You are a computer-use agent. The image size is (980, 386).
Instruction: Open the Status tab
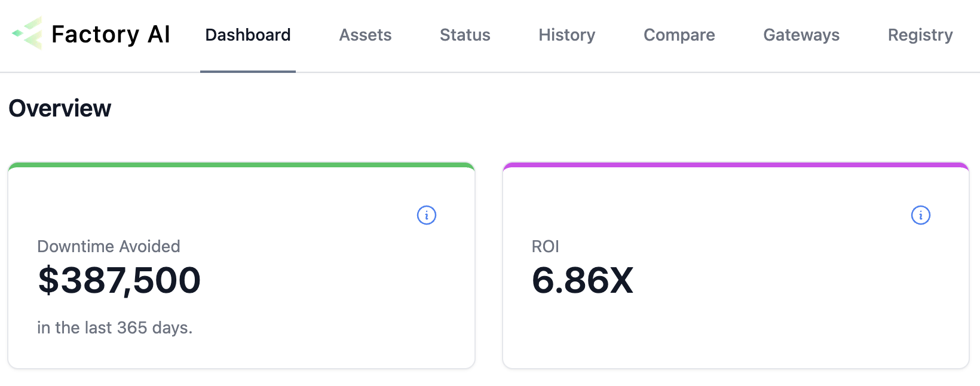click(465, 35)
